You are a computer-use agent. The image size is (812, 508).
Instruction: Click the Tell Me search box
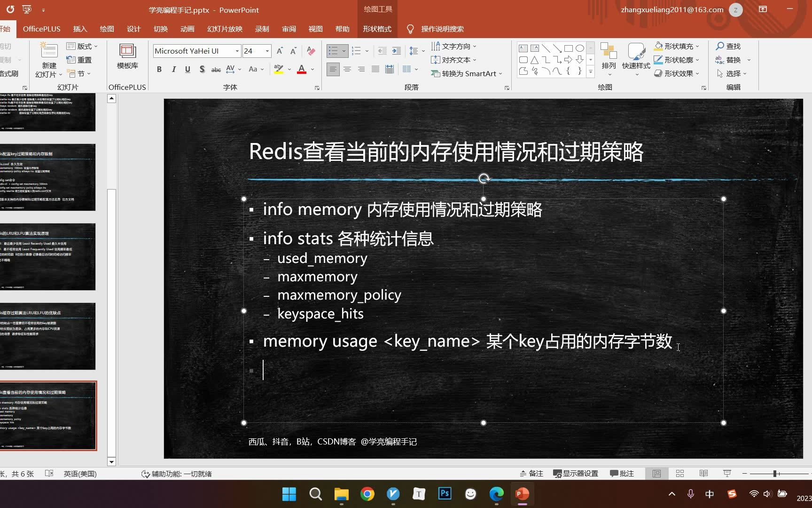pos(442,29)
